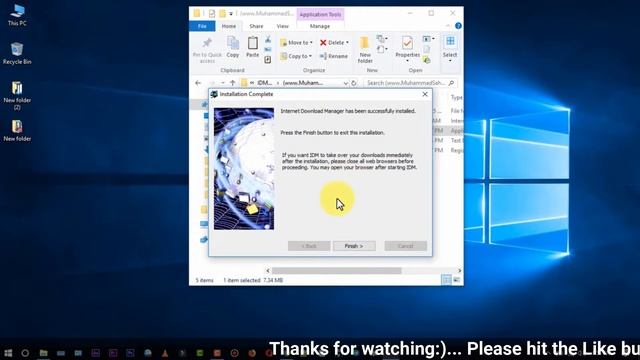Screen dimensions: 640x360
Task: Click the horizontal scrollbar in Explorer
Action: click(336, 271)
